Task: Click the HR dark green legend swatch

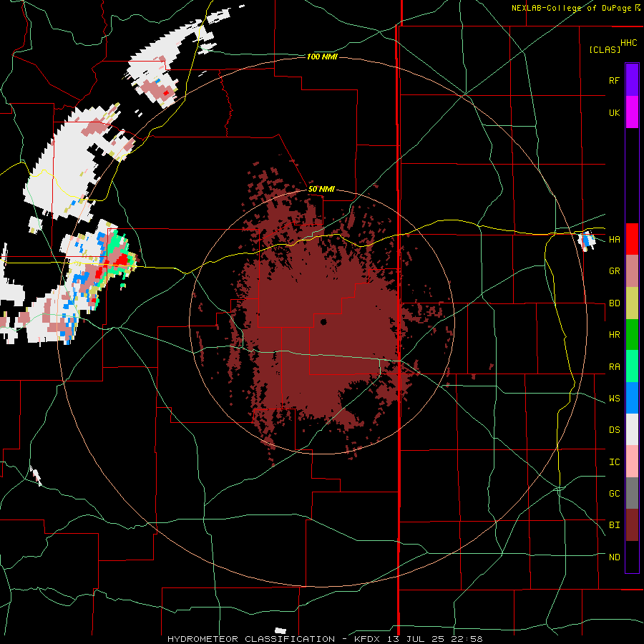Action: pos(632,335)
